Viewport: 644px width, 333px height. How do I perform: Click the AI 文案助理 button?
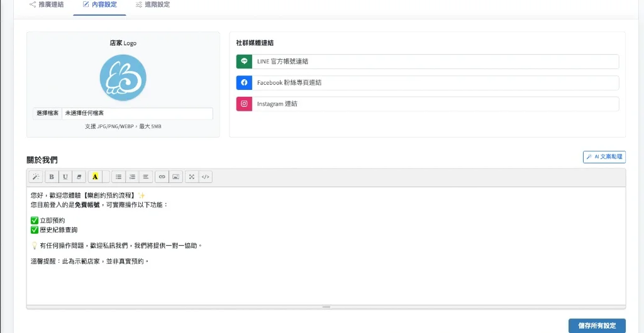pyautogui.click(x=604, y=156)
